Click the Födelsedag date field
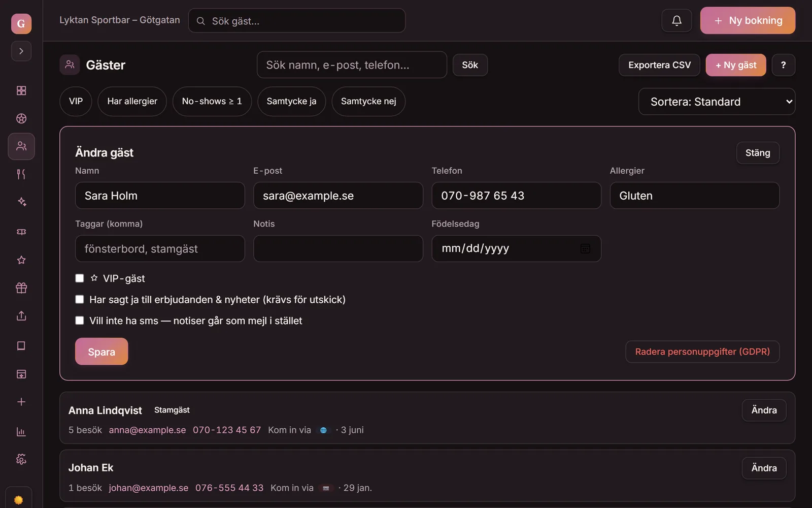The width and height of the screenshot is (812, 508). [516, 248]
